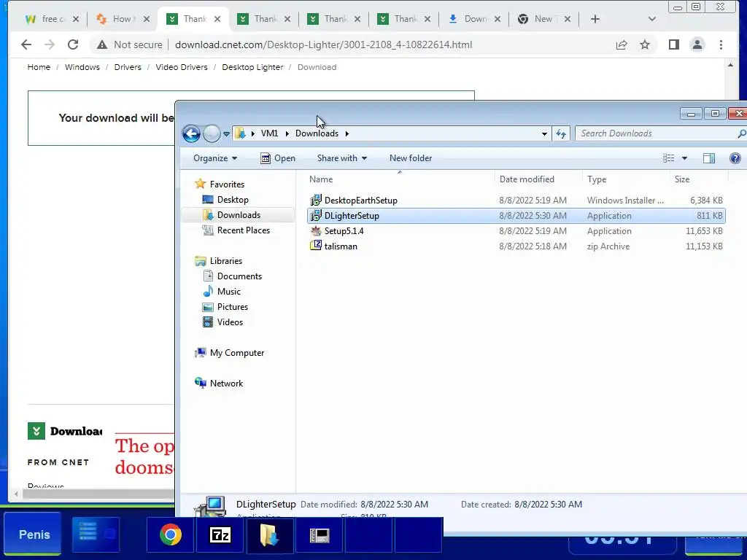The image size is (747, 560).
Task: Click VM1 in the Explorer path
Action: click(270, 133)
